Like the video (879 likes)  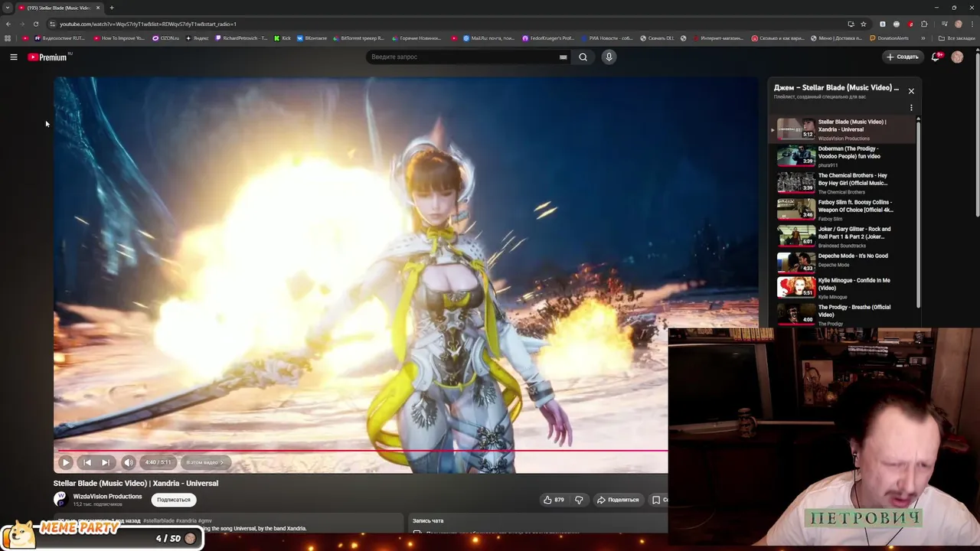[x=554, y=500]
